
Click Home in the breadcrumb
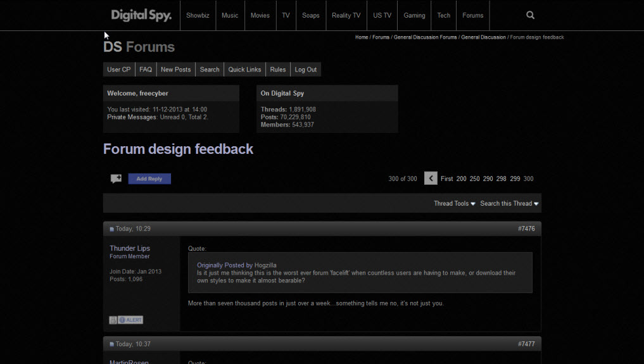tap(362, 37)
